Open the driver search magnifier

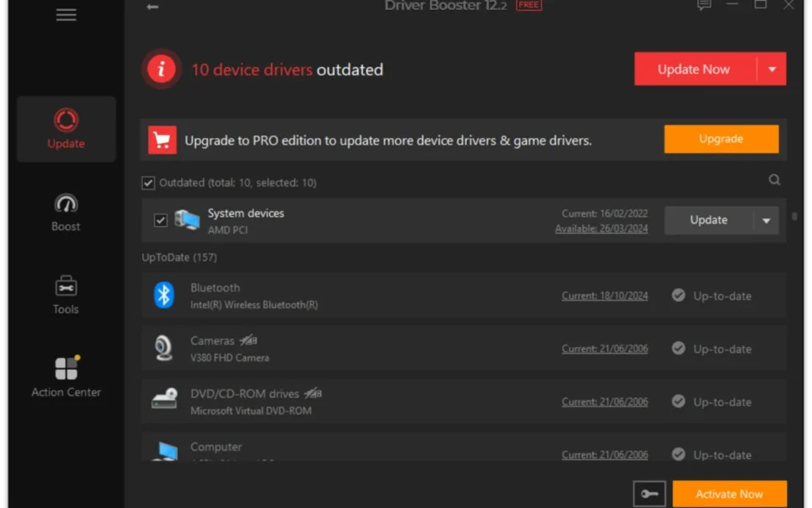tap(774, 179)
